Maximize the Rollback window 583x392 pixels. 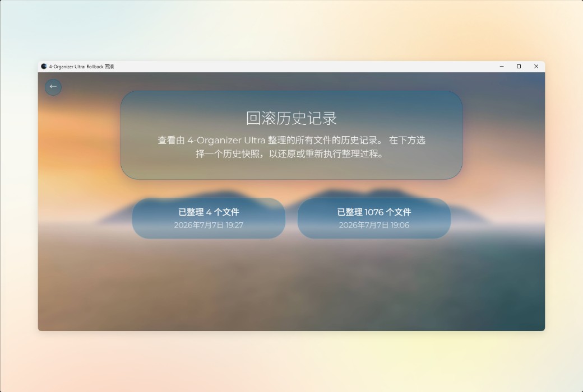[x=519, y=67]
